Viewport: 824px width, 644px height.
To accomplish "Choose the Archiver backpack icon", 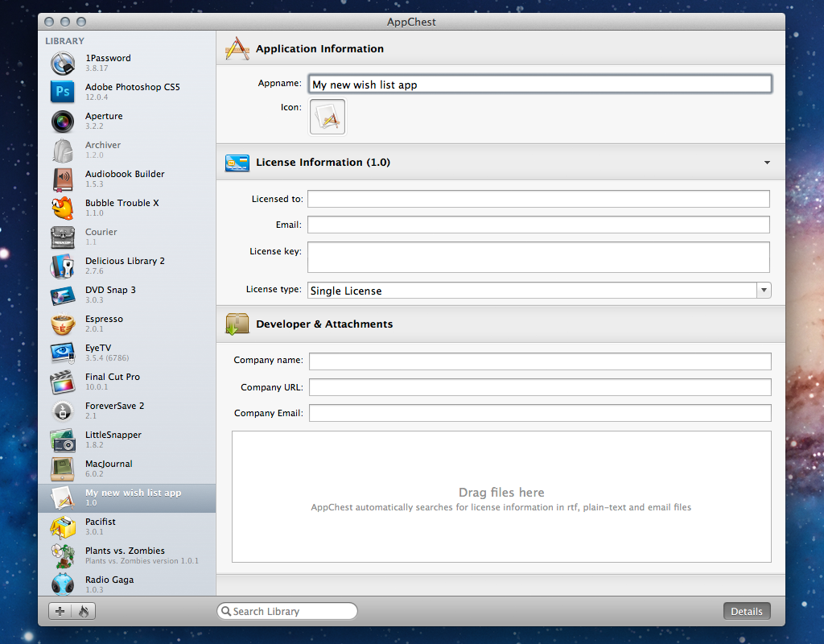I will coord(63,151).
